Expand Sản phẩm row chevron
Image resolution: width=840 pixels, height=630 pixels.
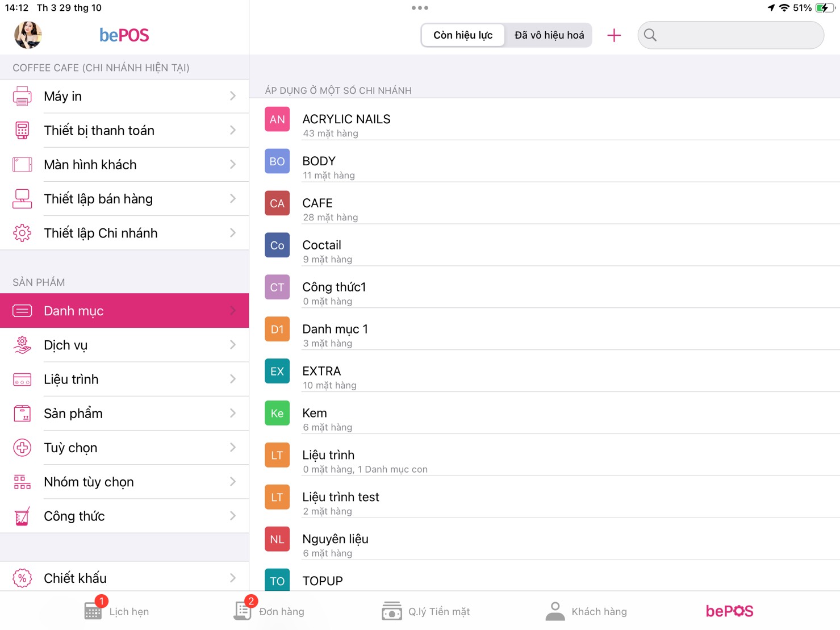click(233, 414)
